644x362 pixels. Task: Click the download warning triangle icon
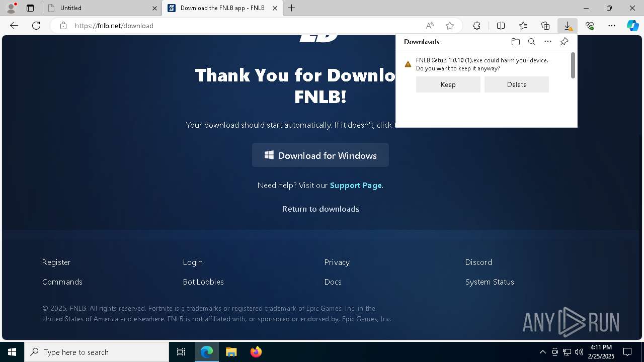(x=408, y=64)
